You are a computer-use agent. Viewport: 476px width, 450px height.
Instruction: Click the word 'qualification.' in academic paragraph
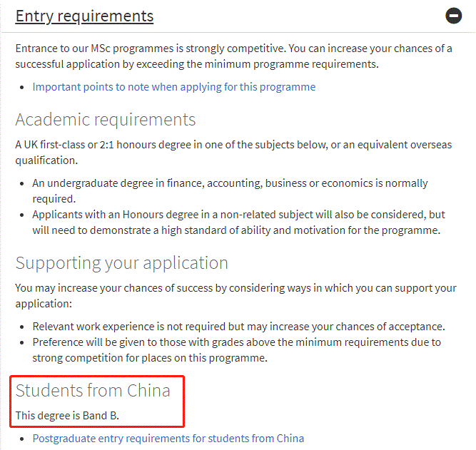click(x=46, y=160)
